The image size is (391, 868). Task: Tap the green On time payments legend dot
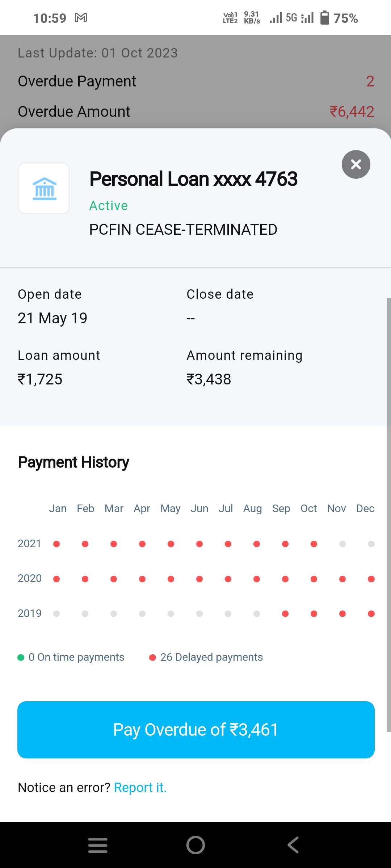pyautogui.click(x=21, y=658)
